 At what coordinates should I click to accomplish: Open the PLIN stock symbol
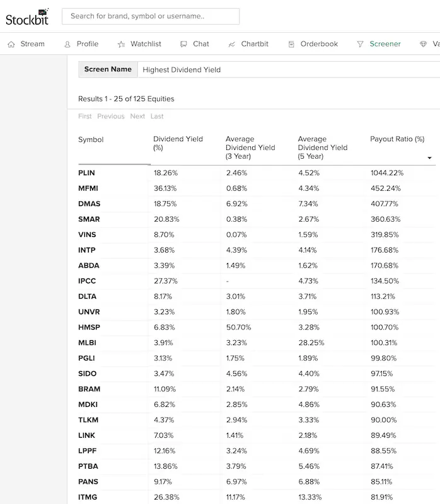87,173
